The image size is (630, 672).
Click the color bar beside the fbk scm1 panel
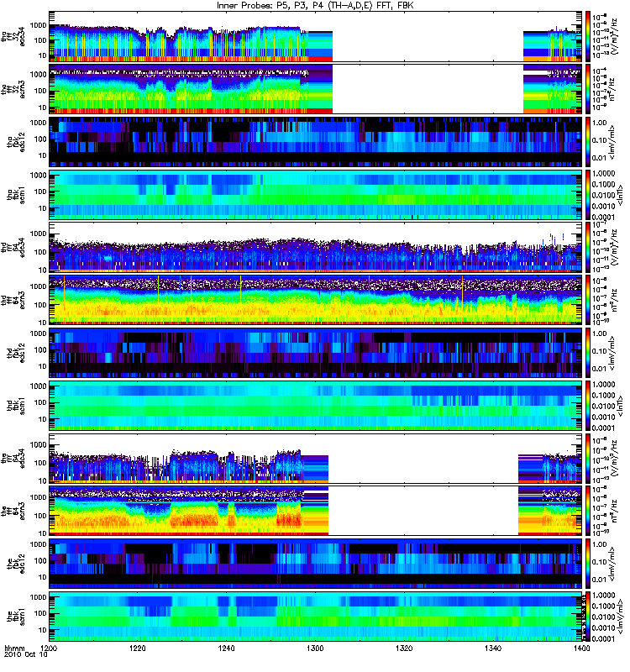588,617
